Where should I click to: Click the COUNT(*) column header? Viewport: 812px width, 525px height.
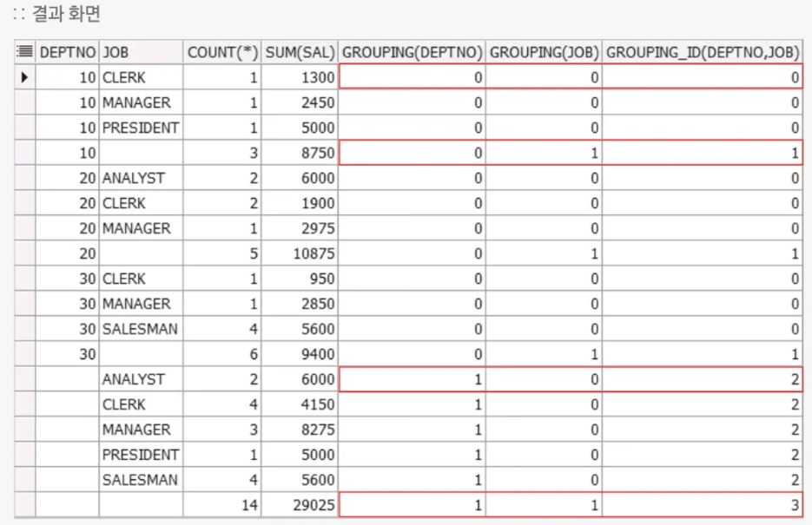pyautogui.click(x=222, y=52)
